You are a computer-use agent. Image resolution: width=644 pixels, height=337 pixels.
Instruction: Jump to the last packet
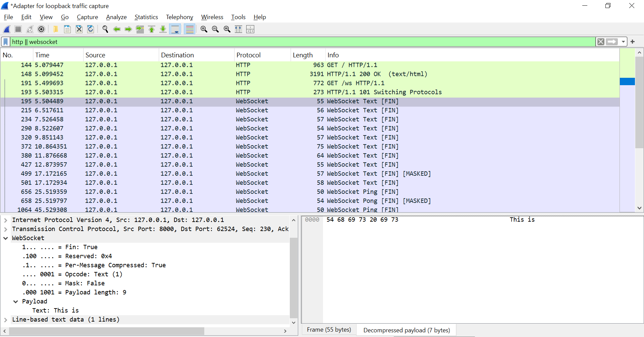163,29
